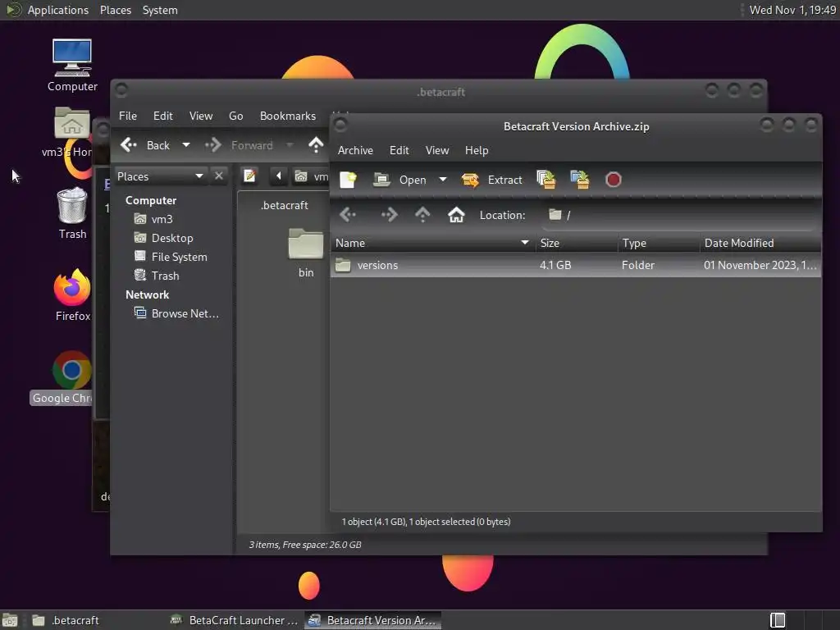Select Desktop in Places sidebar
Viewport: 840px width, 630px height.
click(171, 238)
